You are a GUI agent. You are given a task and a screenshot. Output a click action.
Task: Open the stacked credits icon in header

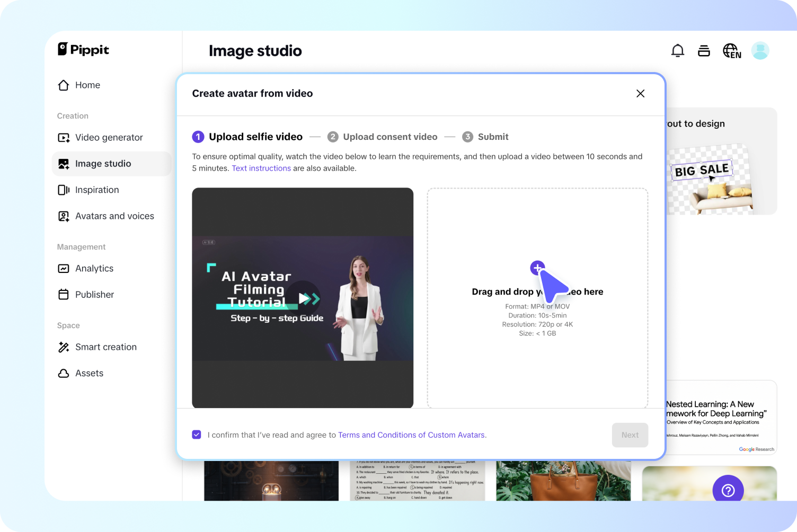704,51
